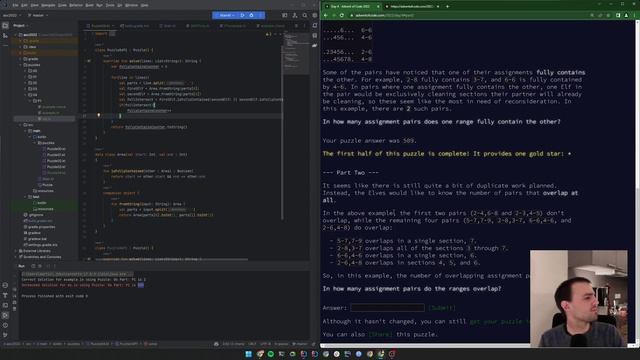
Task: Open Spotify from the taskbar
Action: pyautogui.click(x=271, y=354)
